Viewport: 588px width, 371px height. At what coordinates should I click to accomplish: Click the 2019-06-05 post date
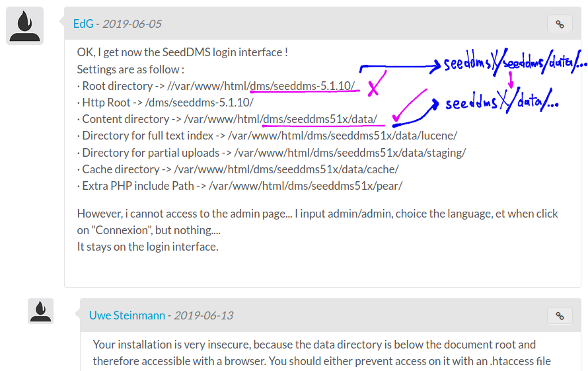pos(132,24)
